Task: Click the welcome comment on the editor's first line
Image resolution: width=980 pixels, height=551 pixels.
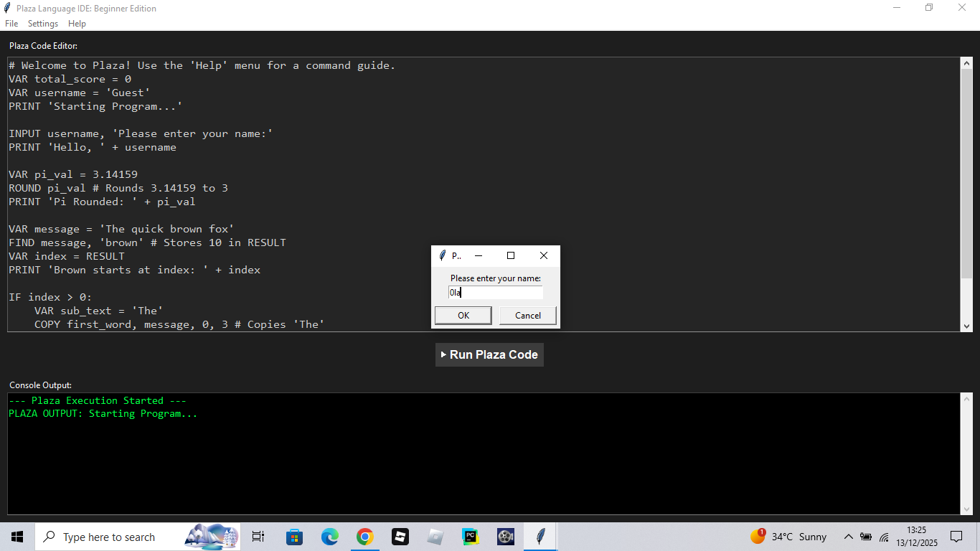Action: (x=202, y=65)
